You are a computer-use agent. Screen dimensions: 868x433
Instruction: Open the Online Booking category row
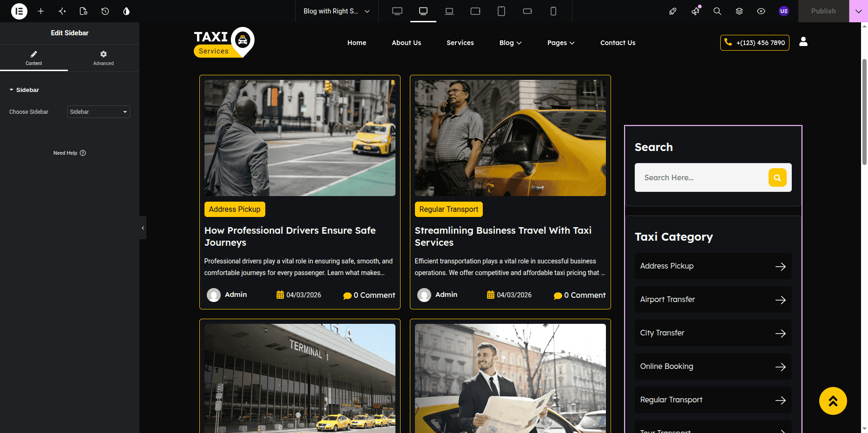coord(713,366)
